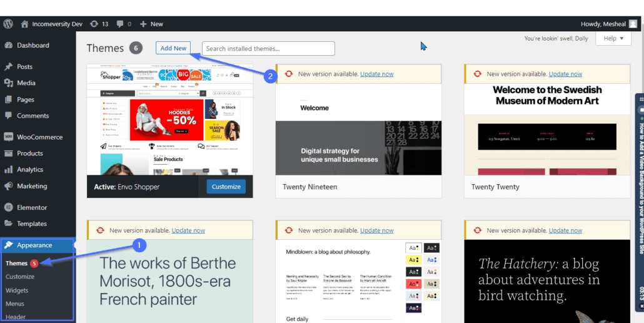Click the Posts pushpin icon

9,66
